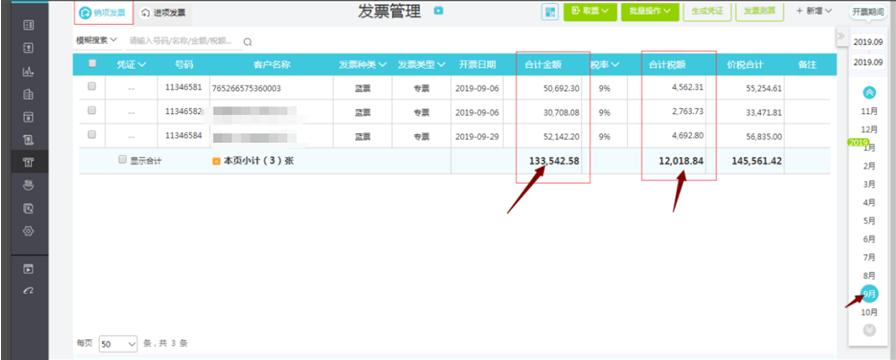
Task: Open the per-page 50 dropdown
Action: (x=118, y=343)
